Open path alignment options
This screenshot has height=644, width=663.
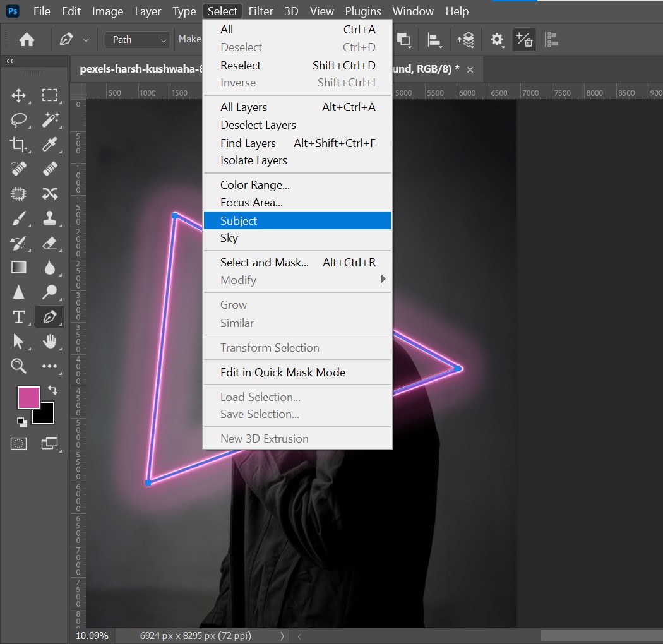point(434,40)
